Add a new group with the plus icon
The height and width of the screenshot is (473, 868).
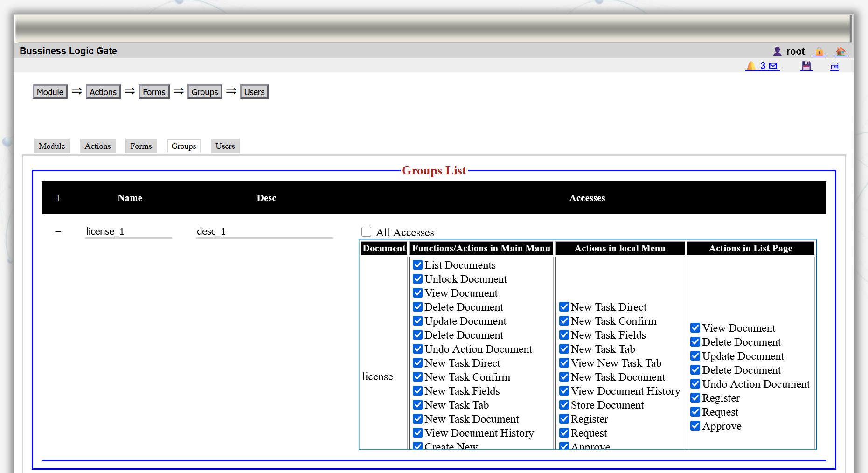(58, 198)
